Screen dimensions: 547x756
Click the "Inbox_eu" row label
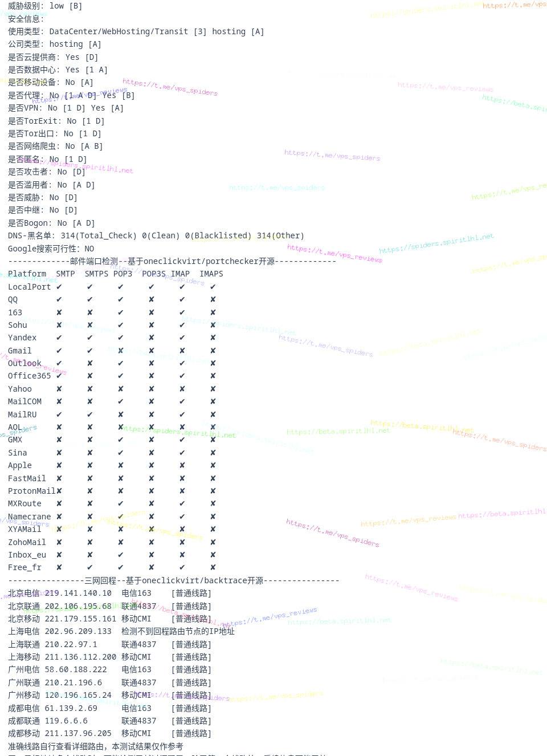[27, 555]
